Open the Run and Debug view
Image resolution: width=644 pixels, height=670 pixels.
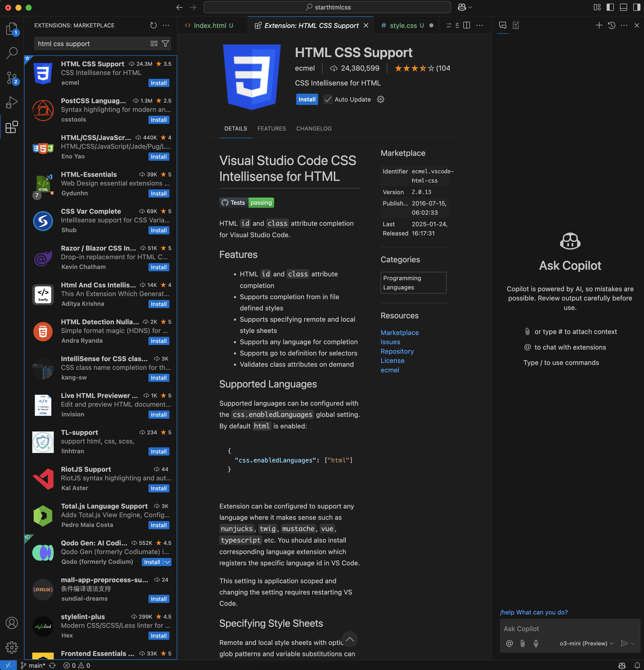click(12, 102)
